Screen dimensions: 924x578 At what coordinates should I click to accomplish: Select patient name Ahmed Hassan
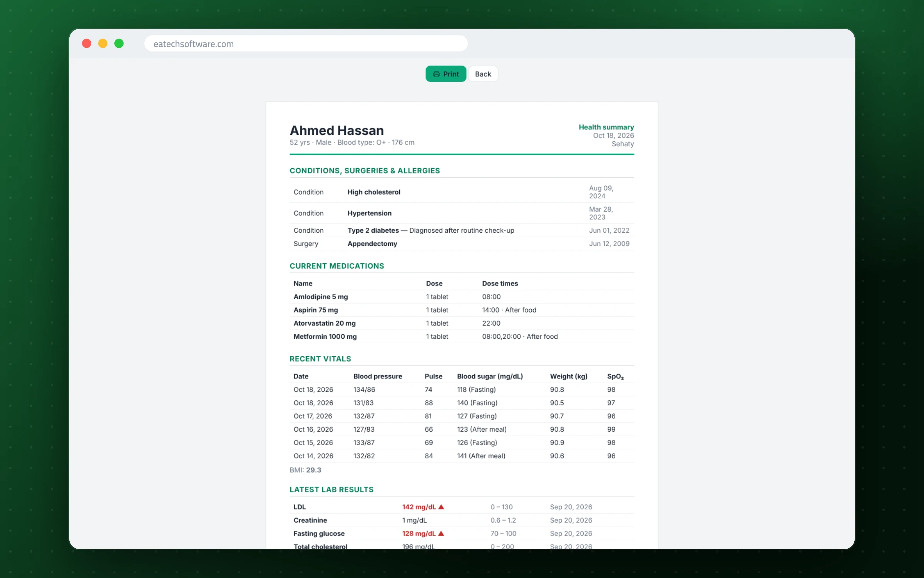pos(336,130)
